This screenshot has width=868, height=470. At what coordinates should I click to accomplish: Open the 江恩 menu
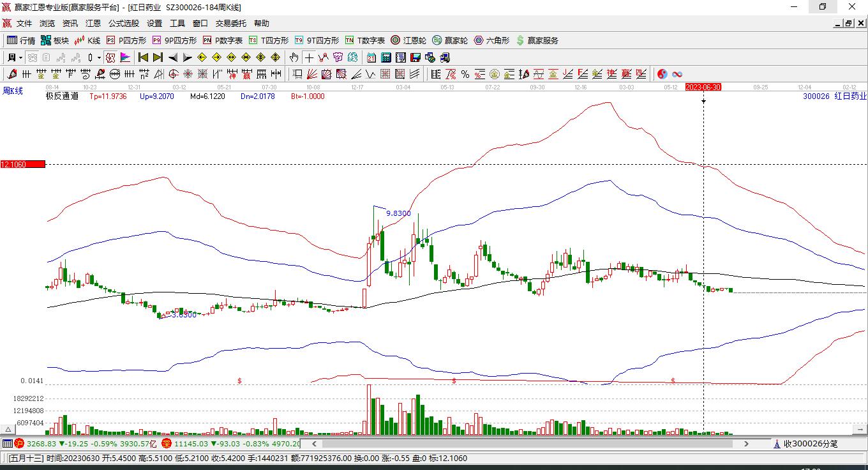click(x=93, y=24)
